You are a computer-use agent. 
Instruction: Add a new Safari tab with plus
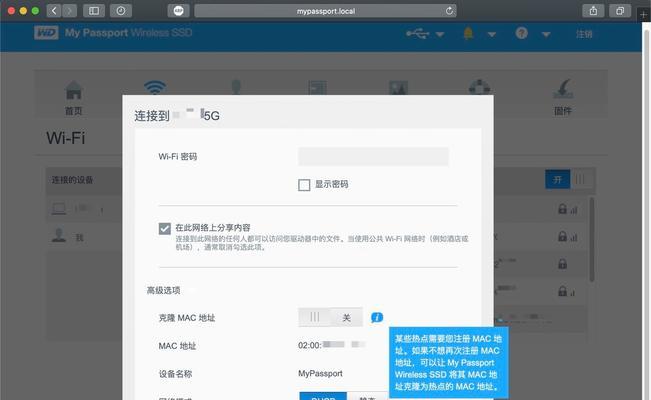click(x=644, y=15)
